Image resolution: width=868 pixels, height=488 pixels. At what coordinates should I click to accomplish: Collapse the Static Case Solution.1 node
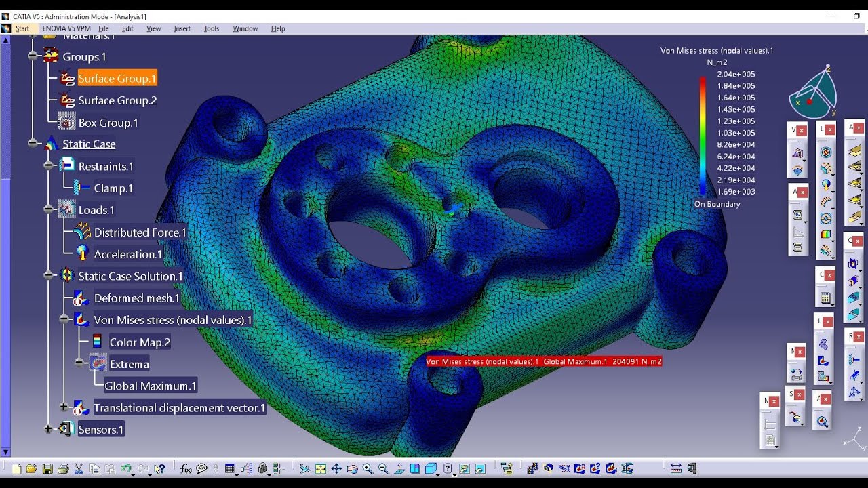click(x=48, y=276)
